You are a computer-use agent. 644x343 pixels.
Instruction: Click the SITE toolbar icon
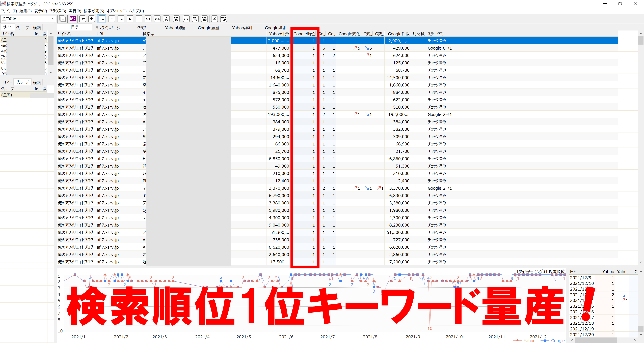[x=195, y=19]
